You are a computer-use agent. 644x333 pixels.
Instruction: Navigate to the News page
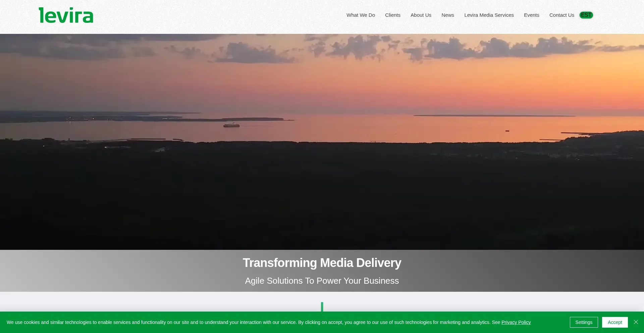[x=447, y=15]
